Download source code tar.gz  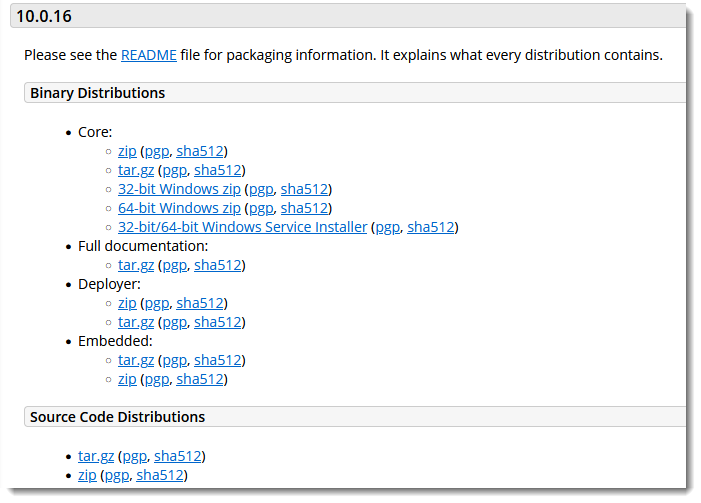96,457
